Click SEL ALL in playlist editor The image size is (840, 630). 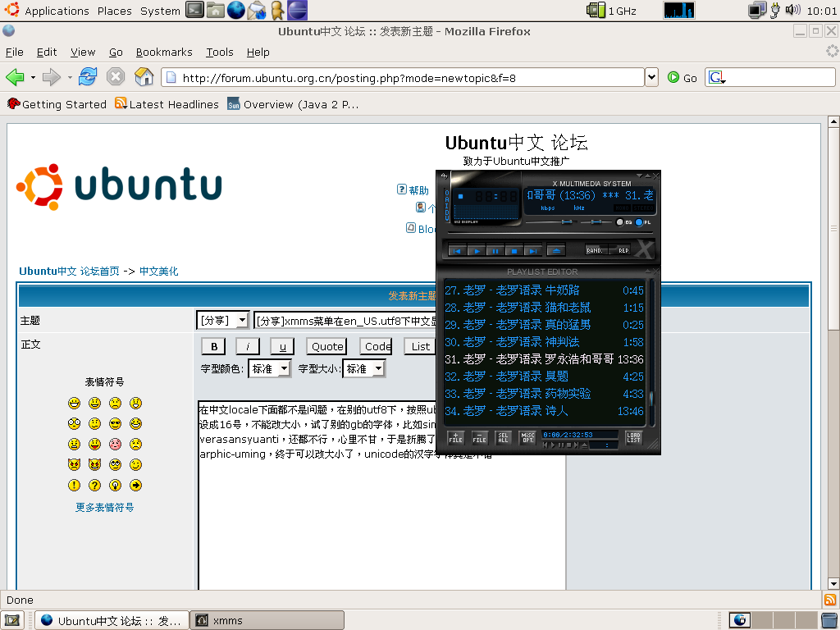503,438
